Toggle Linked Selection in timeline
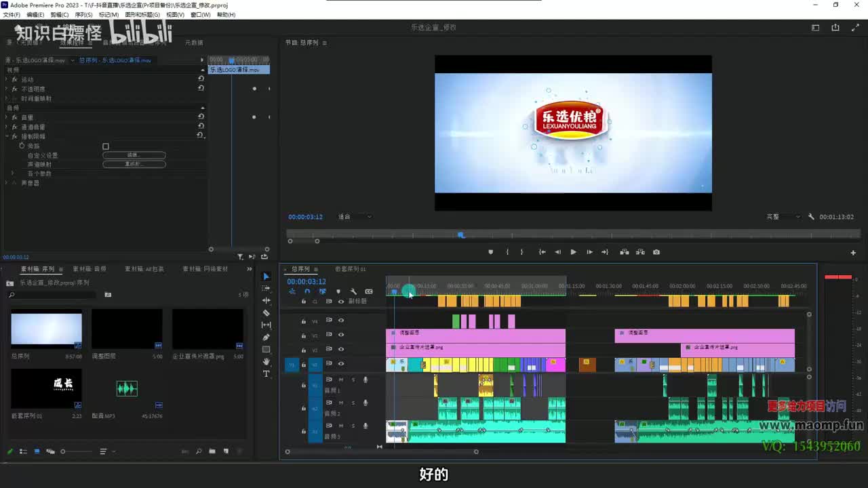The width and height of the screenshot is (868, 488). pyautogui.click(x=323, y=291)
